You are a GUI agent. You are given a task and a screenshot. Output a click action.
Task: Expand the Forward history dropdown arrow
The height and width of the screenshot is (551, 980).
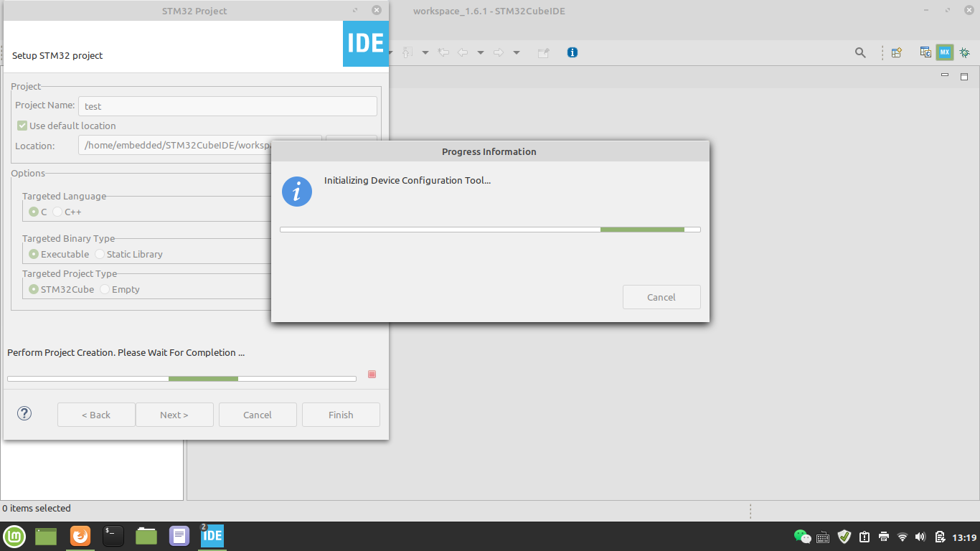click(x=516, y=52)
